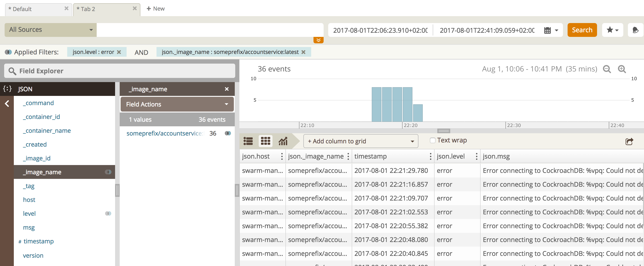This screenshot has width=644, height=266.
Task: Open the time range dropdown arrow
Action: tap(557, 30)
